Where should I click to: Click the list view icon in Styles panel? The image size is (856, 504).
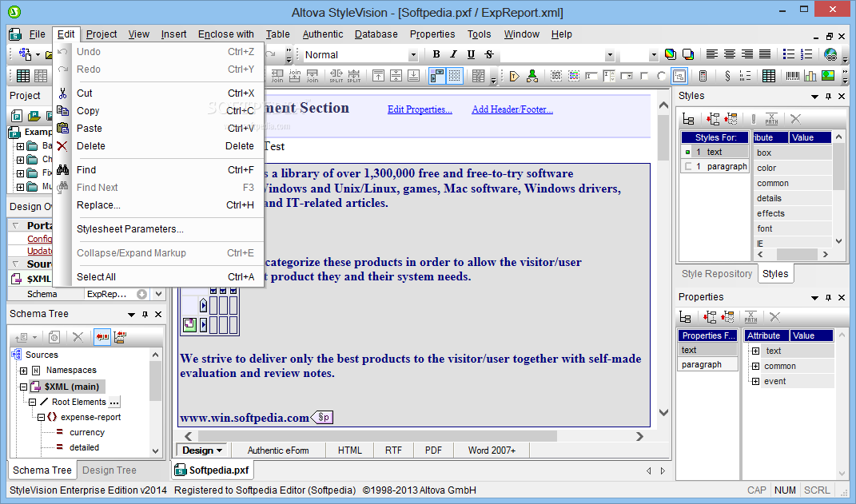(688, 118)
